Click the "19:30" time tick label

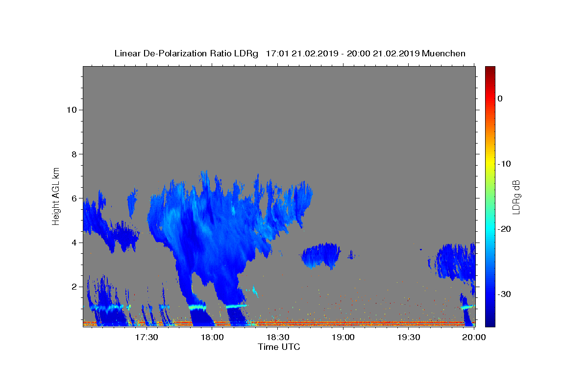[x=408, y=338]
